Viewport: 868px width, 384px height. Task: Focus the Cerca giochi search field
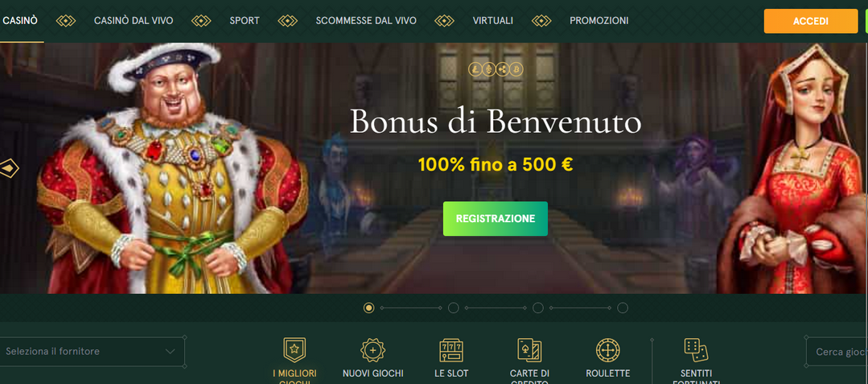point(837,352)
